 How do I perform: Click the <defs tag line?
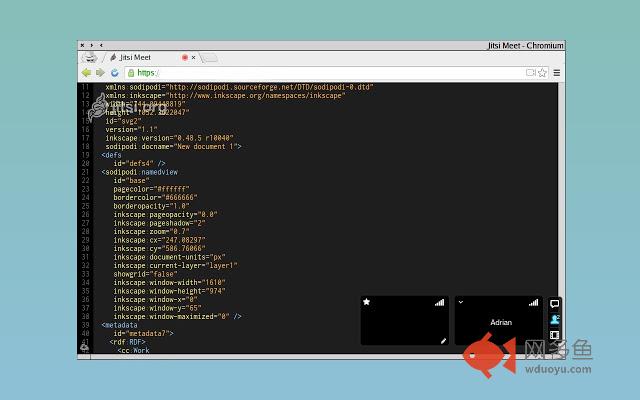point(111,155)
